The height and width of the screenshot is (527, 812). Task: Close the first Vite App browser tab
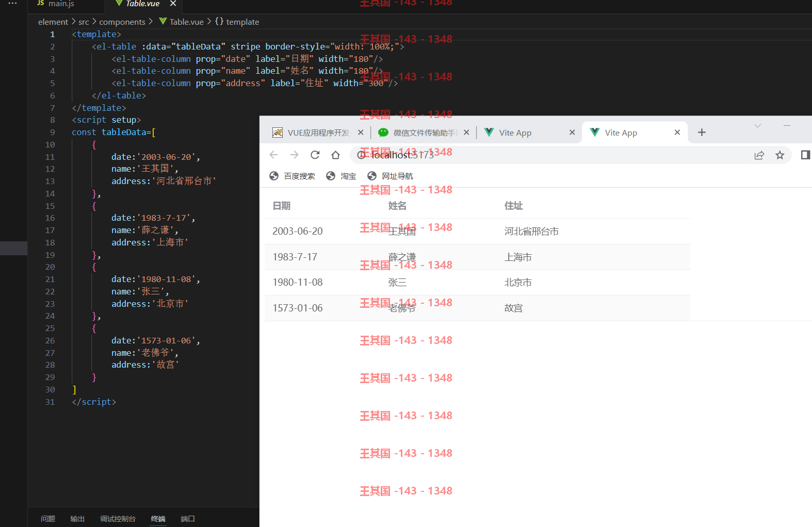[x=572, y=133]
